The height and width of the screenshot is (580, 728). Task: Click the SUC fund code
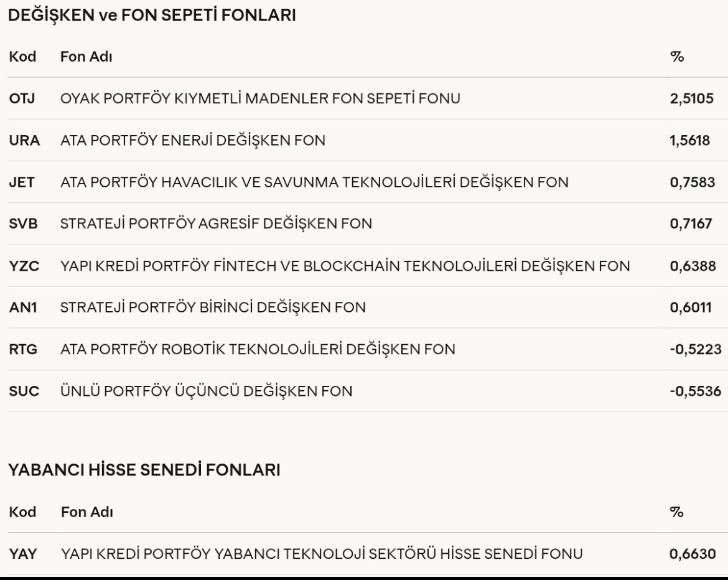[x=24, y=391]
